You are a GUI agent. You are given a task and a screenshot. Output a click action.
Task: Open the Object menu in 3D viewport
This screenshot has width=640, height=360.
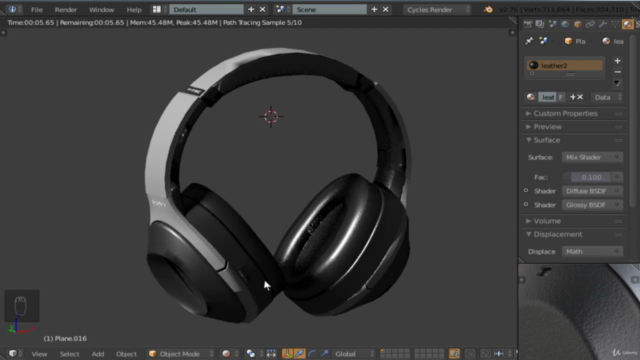tap(127, 354)
